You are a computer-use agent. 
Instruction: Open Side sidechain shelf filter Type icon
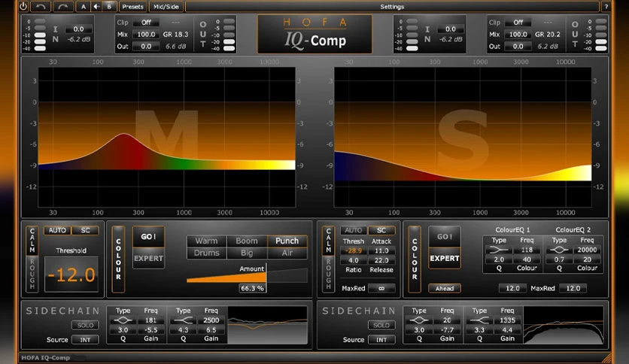click(x=479, y=320)
